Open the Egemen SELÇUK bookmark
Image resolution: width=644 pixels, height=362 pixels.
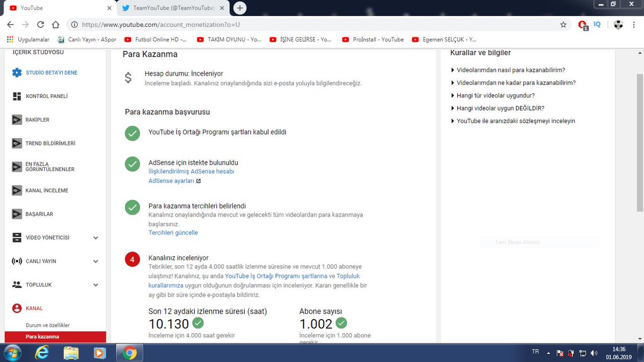[x=444, y=39]
